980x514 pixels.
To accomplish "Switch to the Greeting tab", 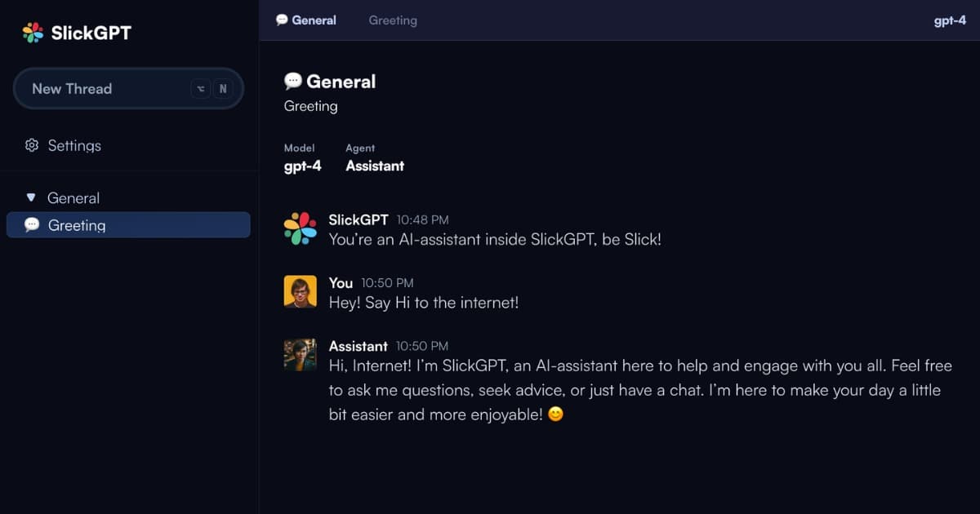I will click(393, 20).
